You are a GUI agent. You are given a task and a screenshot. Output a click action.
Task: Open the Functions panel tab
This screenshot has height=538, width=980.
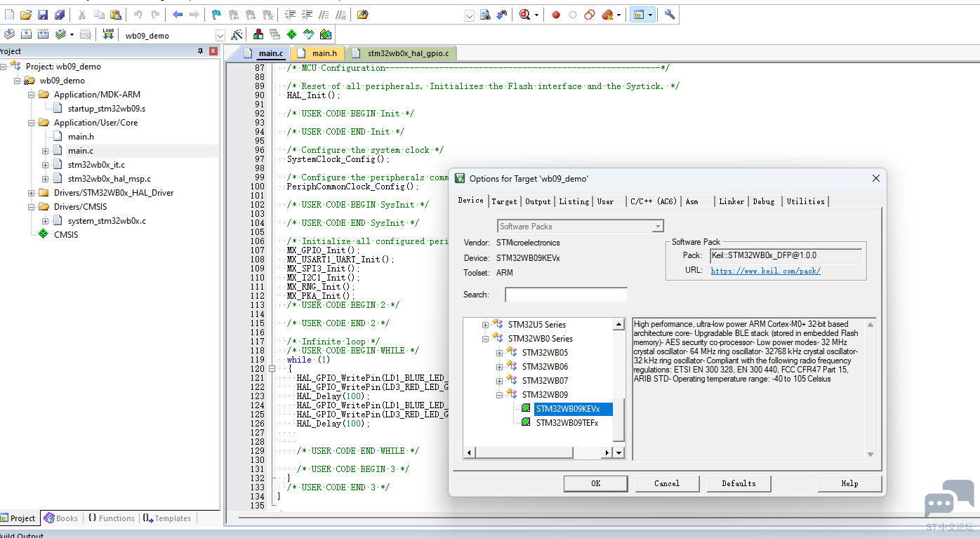click(111, 518)
